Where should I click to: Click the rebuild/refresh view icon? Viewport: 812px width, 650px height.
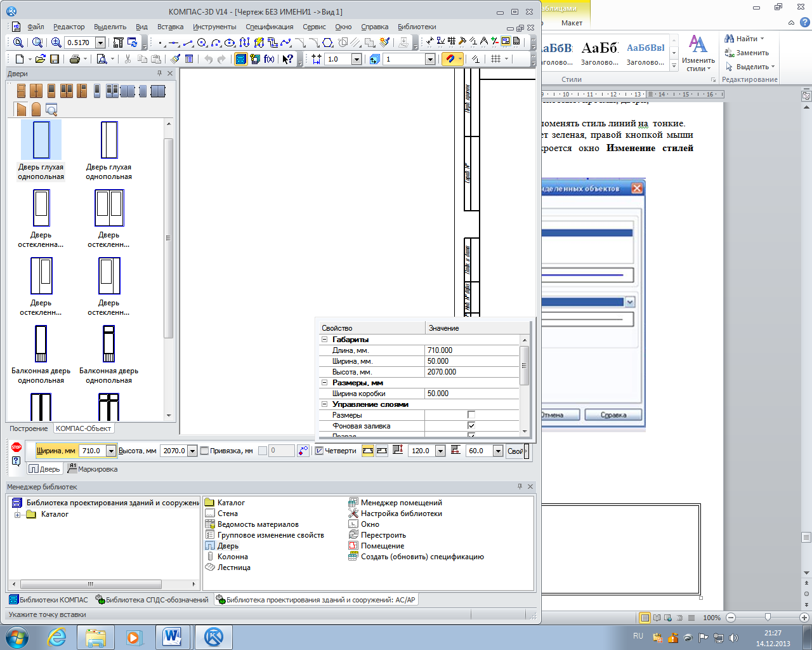tap(133, 43)
